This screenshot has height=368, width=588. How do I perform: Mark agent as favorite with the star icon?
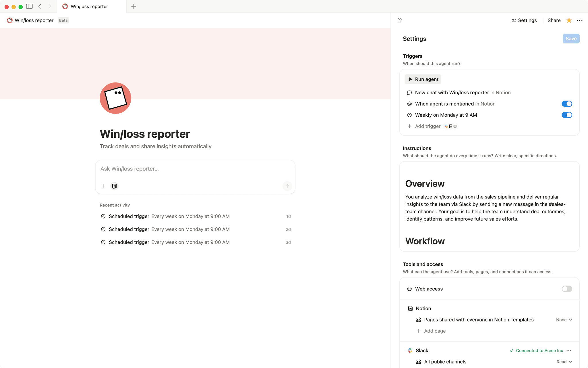[x=569, y=20]
